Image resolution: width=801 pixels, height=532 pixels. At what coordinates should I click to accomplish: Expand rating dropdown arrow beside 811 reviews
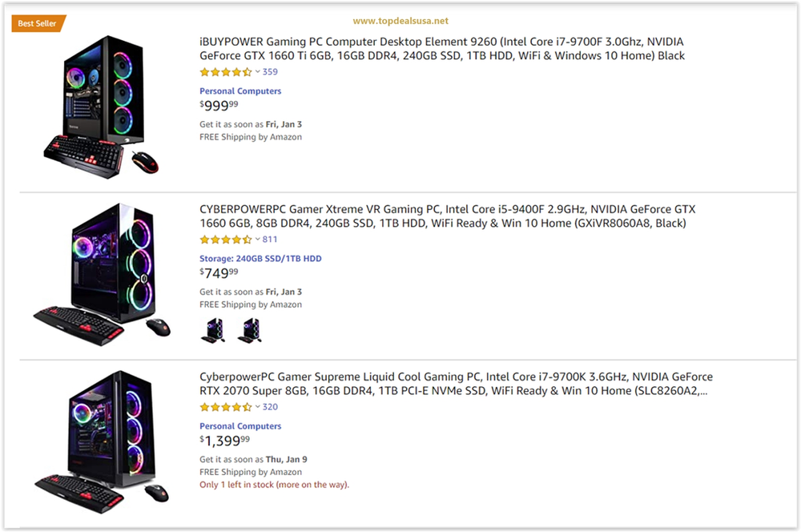coord(257,240)
